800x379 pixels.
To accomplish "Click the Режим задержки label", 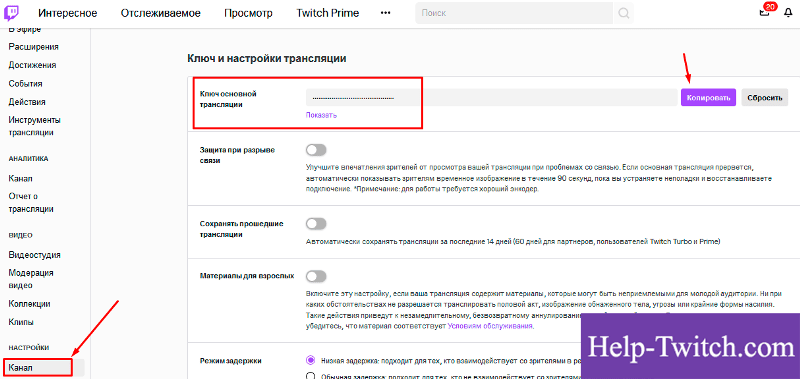I will click(x=231, y=361).
